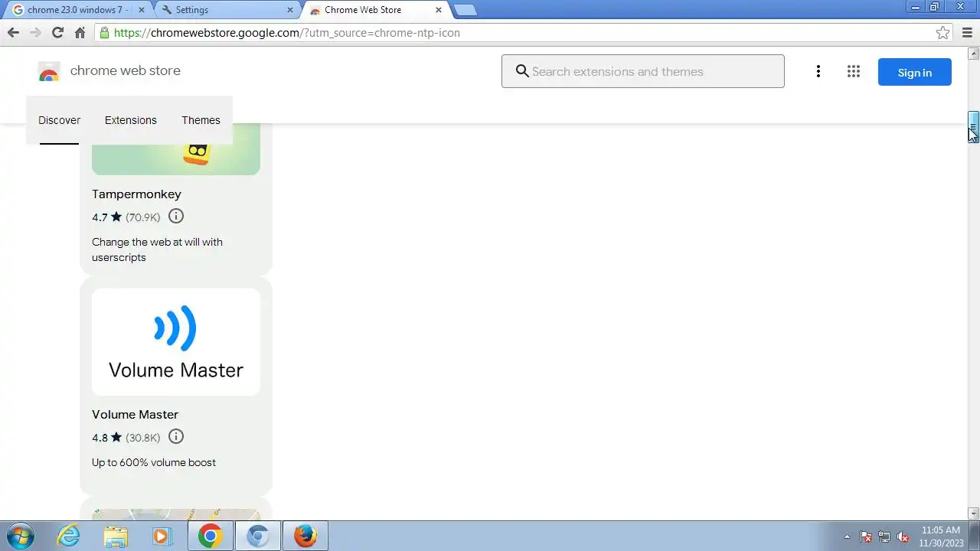Open the Volume Master extension title
This screenshot has height=551, width=980.
pyautogui.click(x=135, y=415)
